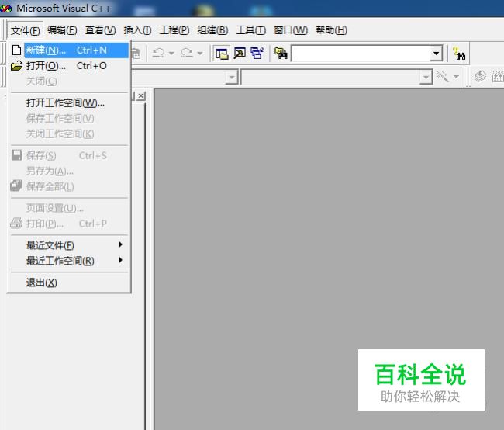The width and height of the screenshot is (504, 430).
Task: Close the workspace pane with X
Action: click(141, 96)
